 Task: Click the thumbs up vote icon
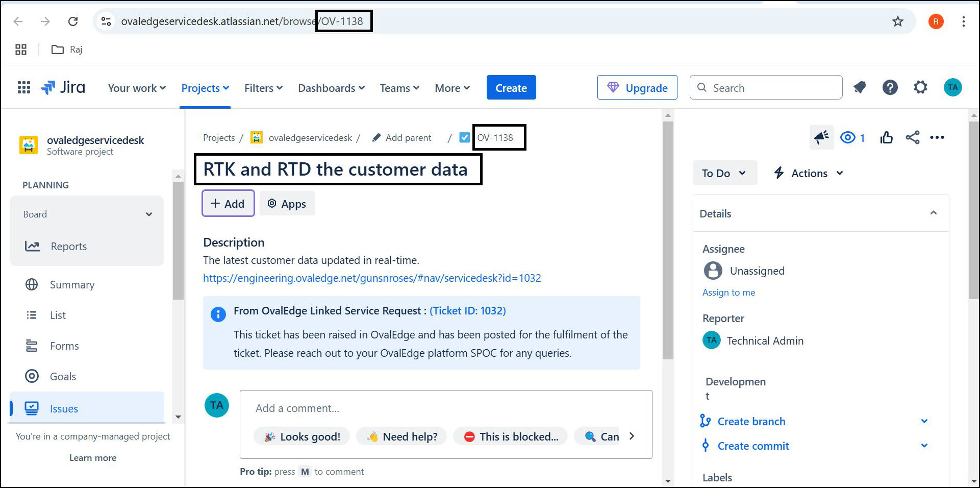[886, 137]
